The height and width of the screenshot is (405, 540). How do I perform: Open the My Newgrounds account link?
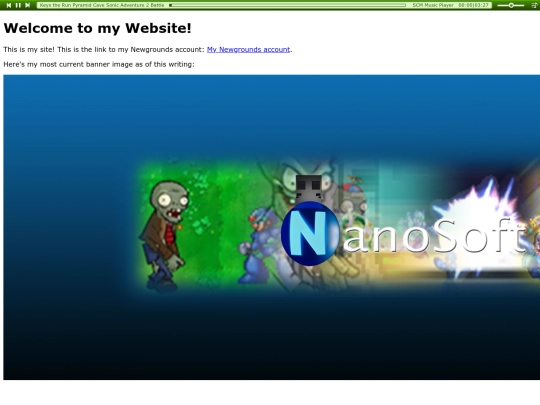click(248, 50)
